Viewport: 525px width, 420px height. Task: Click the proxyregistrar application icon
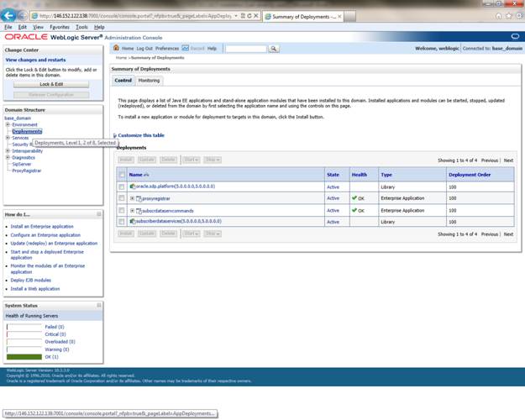[139, 198]
